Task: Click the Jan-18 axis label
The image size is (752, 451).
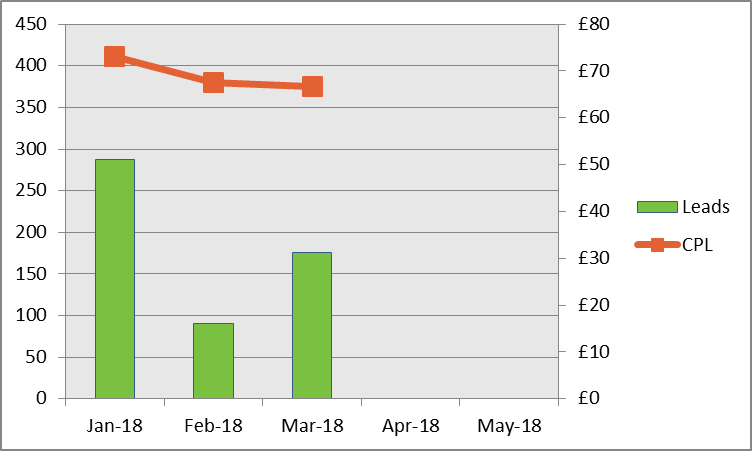Action: point(115,426)
